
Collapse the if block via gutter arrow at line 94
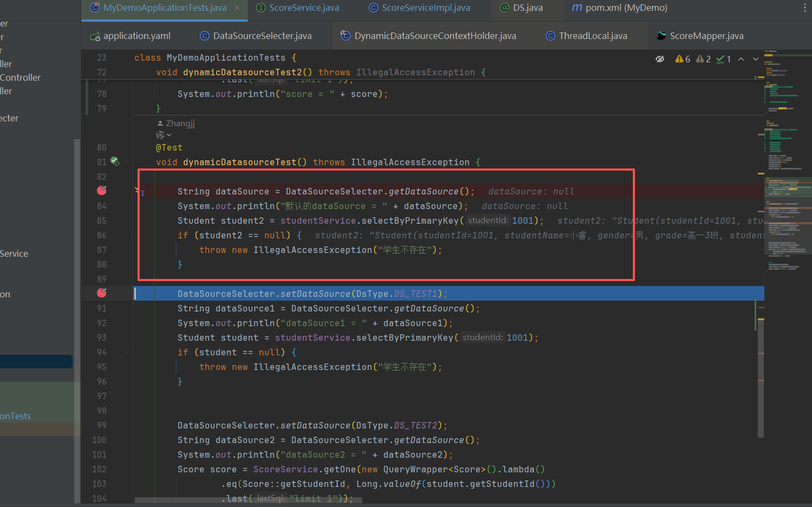[126, 352]
